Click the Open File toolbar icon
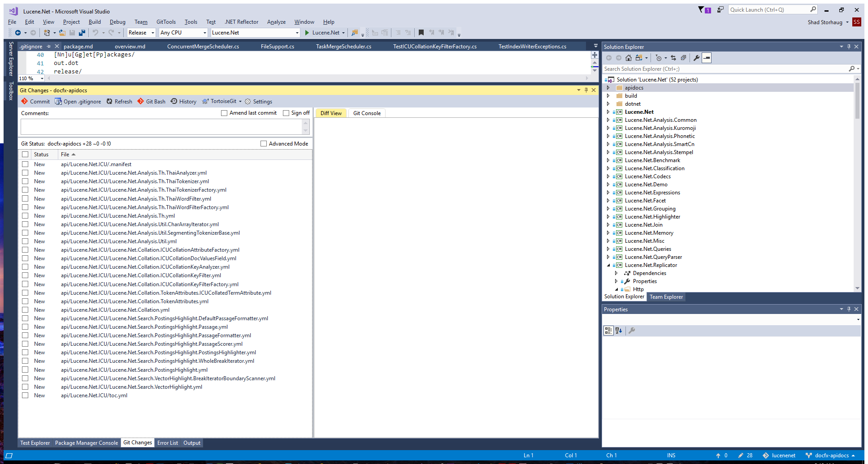Screen dimensions: 868x464 pyautogui.click(x=62, y=33)
